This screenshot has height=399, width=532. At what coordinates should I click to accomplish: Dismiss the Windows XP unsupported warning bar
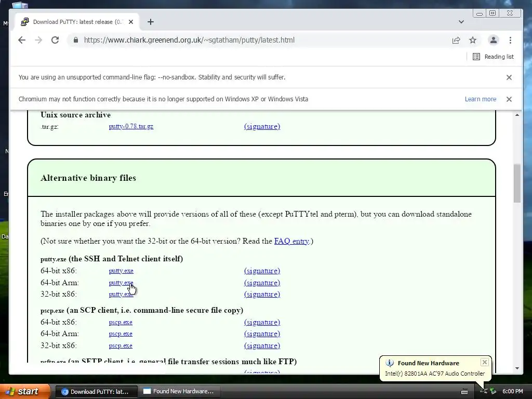[509, 99]
